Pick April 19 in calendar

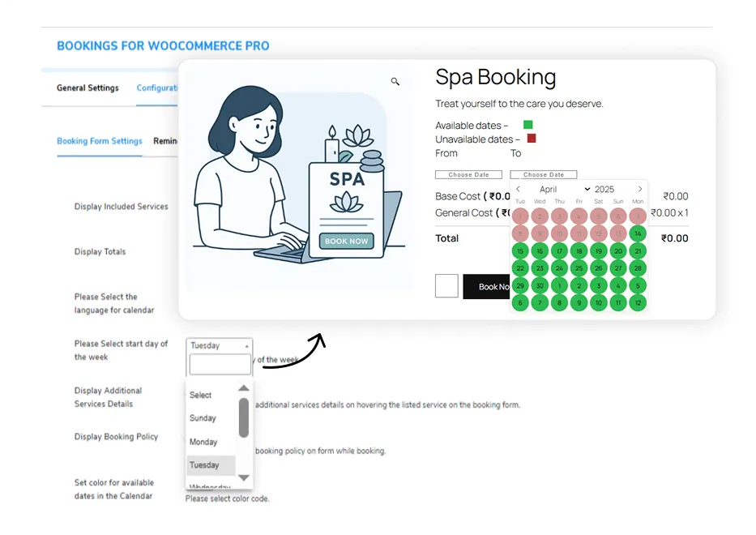[x=598, y=250]
